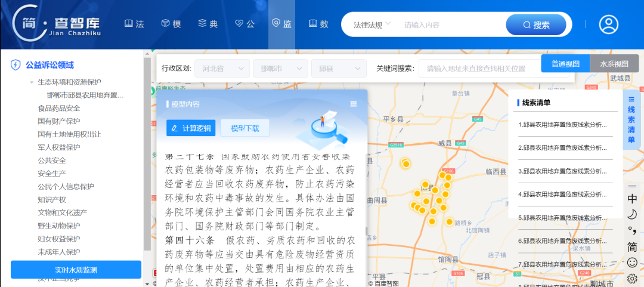Image resolution: width=644 pixels, height=287 pixels.
Task: Open clue item 6.邱县农用地弃置危废线索分析
Action: pos(562,241)
